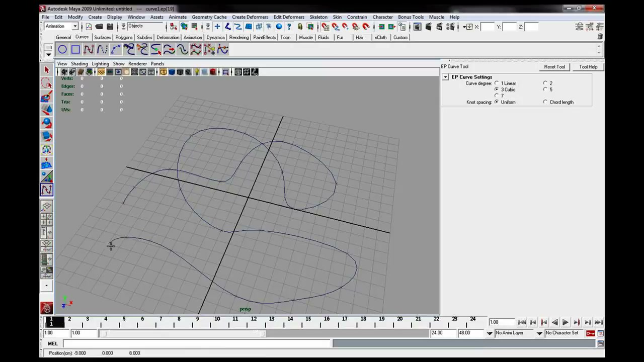The image size is (644, 362).
Task: Select Curve degree 7
Action: [x=497, y=96]
